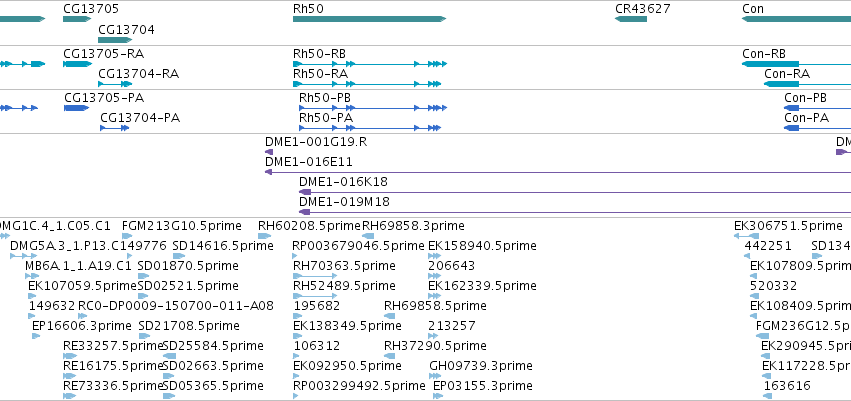
Task: Select the EK158940.5prime EST label
Action: [x=482, y=246]
